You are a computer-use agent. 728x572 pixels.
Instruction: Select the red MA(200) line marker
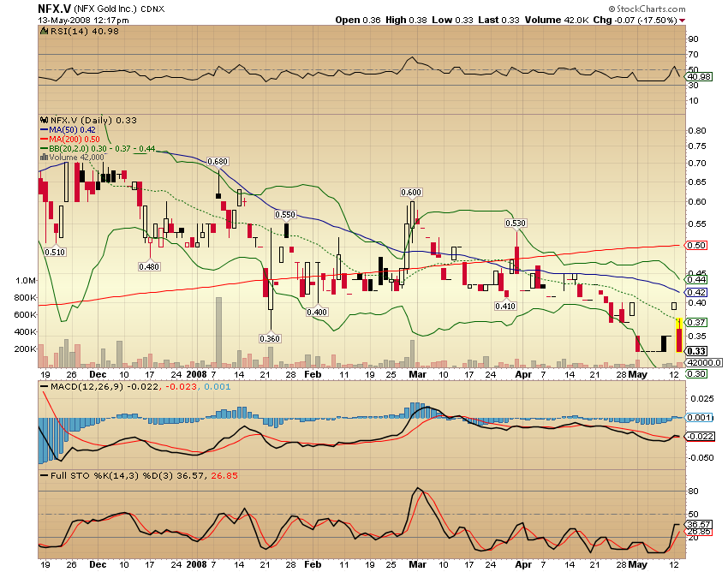coord(43,139)
